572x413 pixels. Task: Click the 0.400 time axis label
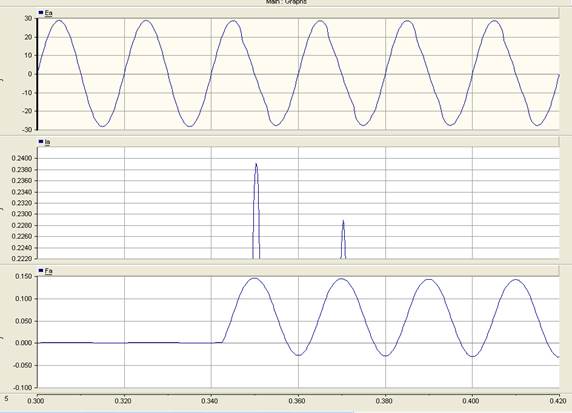pyautogui.click(x=472, y=401)
